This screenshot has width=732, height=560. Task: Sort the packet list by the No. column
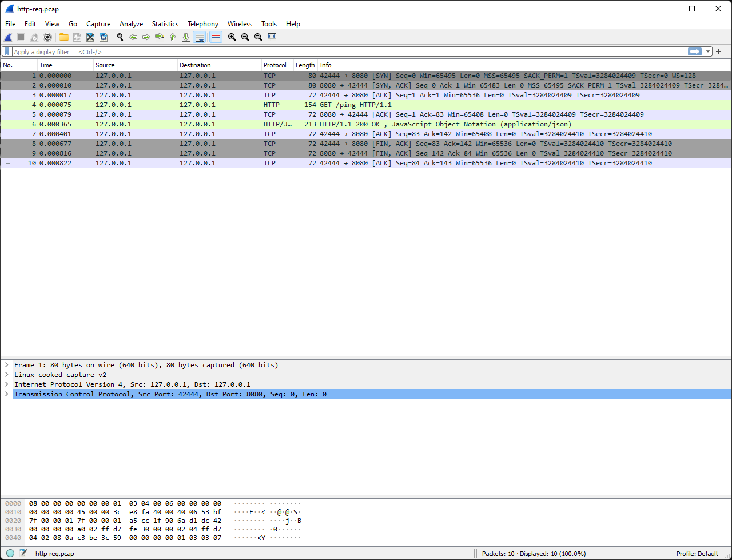[x=19, y=65]
